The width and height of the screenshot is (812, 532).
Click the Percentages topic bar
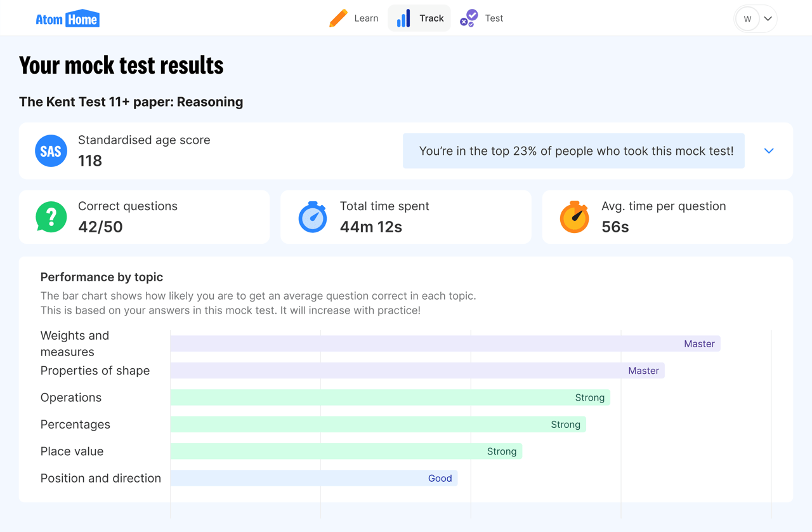[377, 425]
